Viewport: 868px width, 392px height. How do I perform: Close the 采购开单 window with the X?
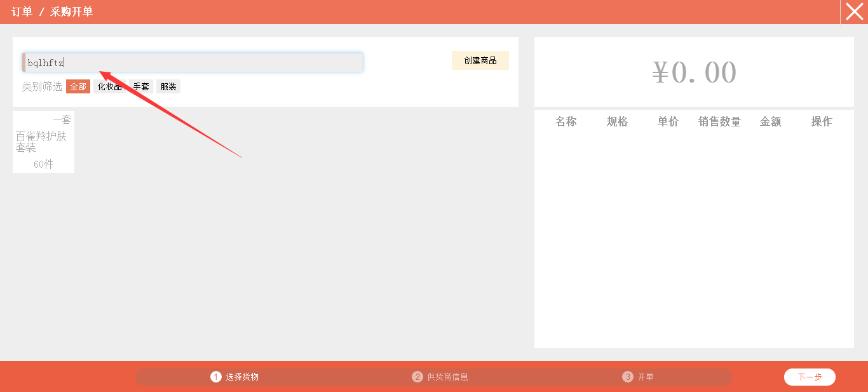coord(854,11)
